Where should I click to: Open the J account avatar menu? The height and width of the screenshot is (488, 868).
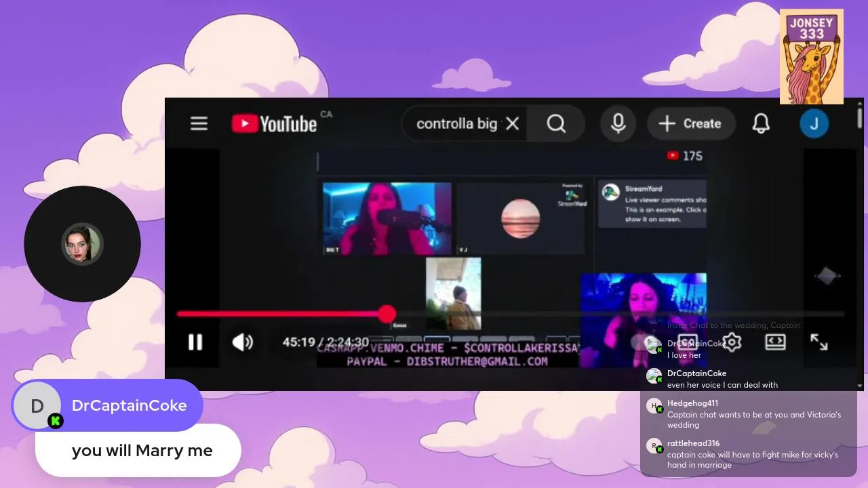coord(814,123)
